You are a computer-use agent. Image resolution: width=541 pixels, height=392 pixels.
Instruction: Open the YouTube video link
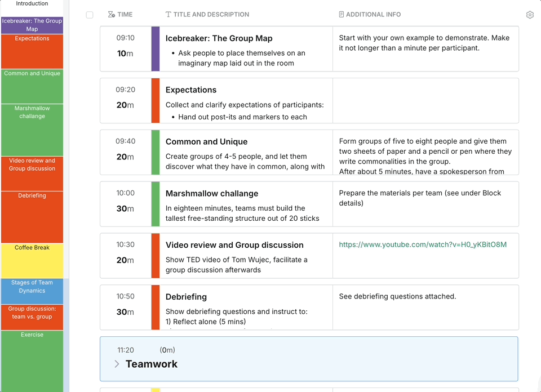[x=422, y=244]
